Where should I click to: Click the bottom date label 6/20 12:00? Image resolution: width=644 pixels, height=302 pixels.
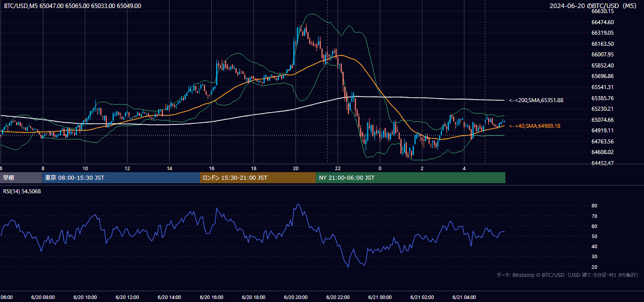[127, 297]
